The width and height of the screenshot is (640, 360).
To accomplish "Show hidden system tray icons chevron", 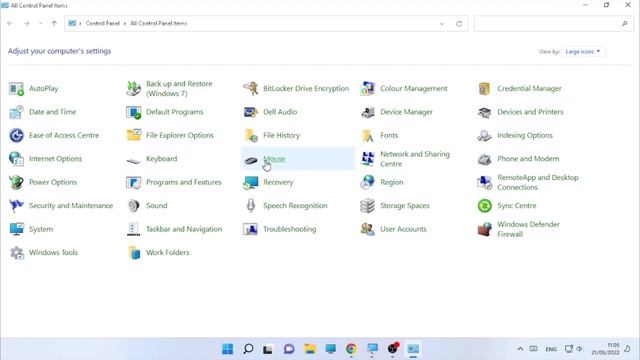I will tap(520, 349).
